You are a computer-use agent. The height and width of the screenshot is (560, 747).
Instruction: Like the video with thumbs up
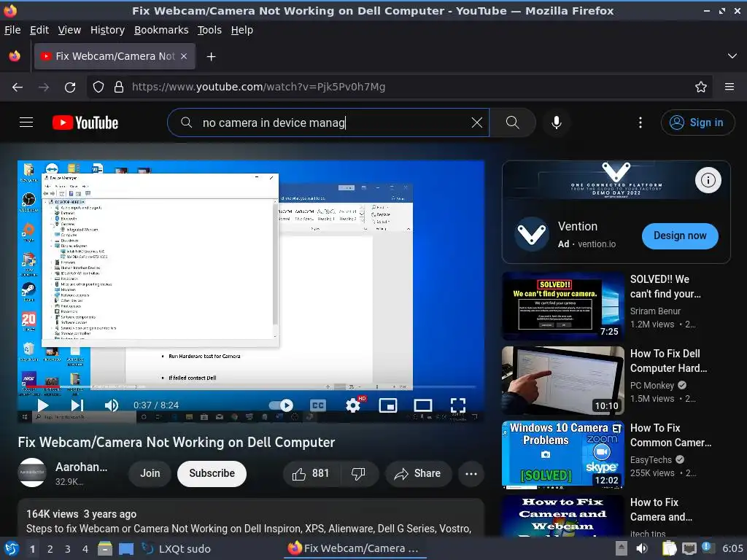pyautogui.click(x=311, y=473)
